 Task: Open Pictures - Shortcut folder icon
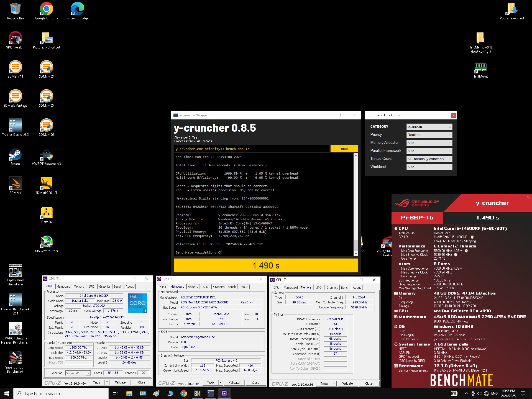pos(47,41)
